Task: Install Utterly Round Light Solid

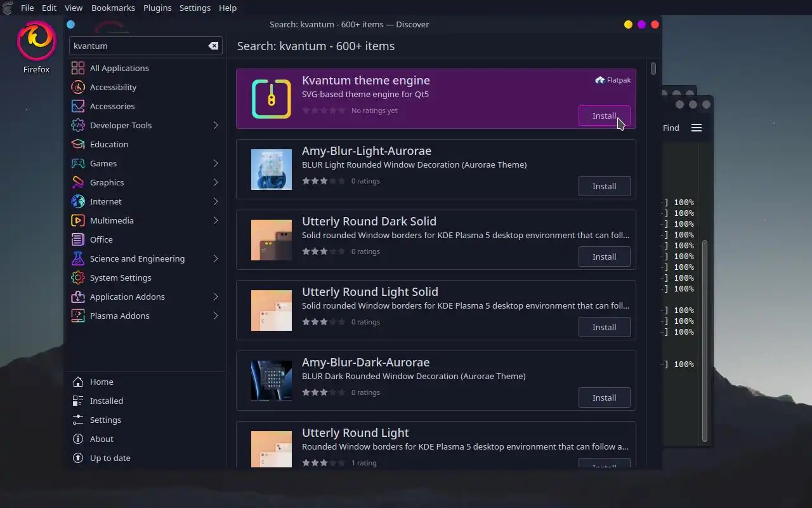Action: coord(604,327)
